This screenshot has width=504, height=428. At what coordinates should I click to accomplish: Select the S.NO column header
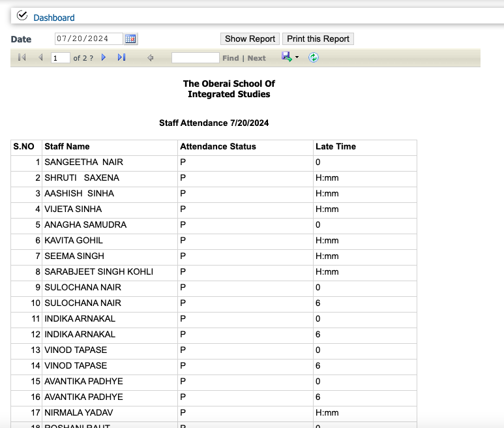click(x=26, y=147)
